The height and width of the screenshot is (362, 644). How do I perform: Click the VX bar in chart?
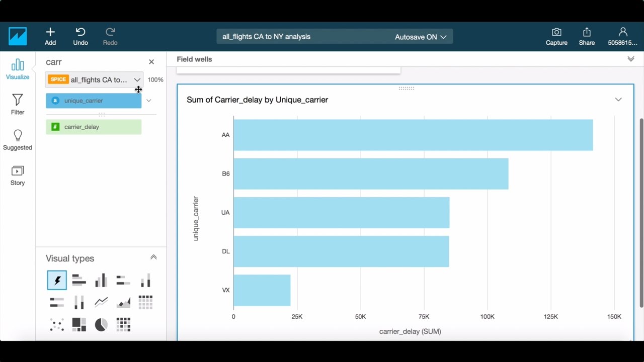(262, 290)
